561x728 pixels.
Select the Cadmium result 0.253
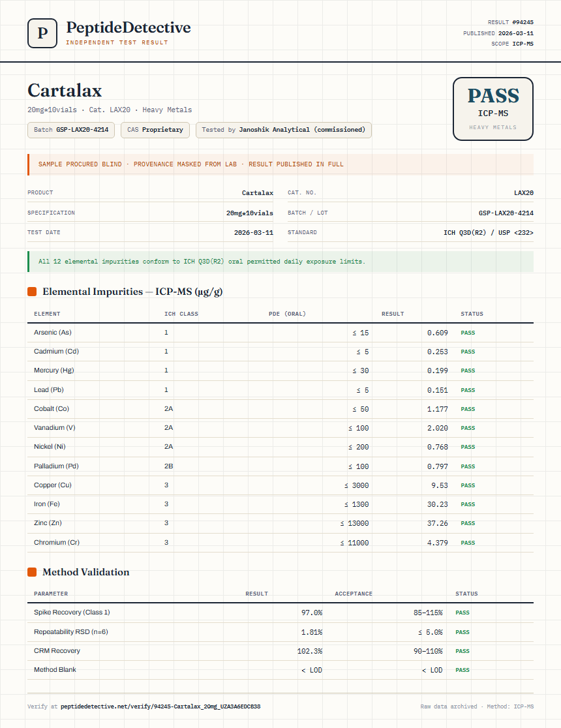pyautogui.click(x=438, y=352)
